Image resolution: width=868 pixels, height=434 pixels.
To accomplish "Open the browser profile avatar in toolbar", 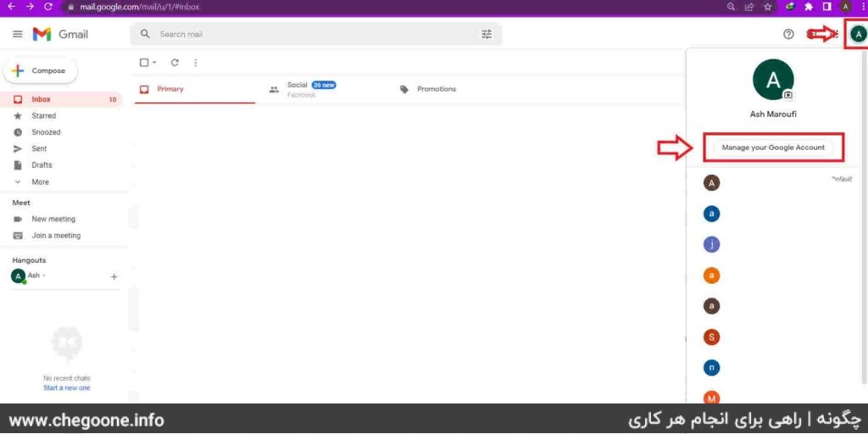I will [845, 7].
